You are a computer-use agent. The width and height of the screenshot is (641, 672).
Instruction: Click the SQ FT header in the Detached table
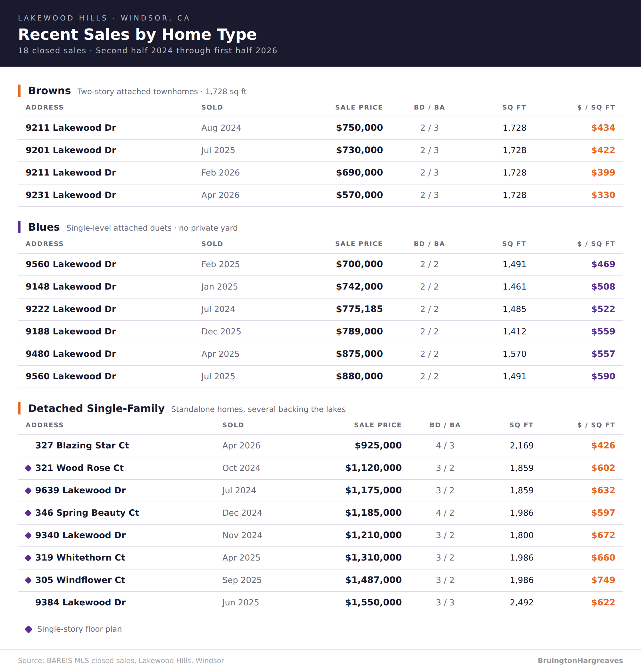[x=521, y=425]
